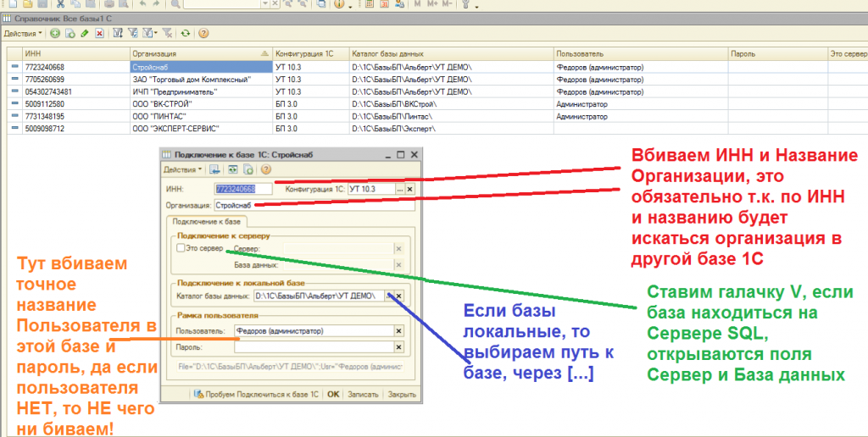Click the ИНН cell 054302743481

(x=76, y=91)
